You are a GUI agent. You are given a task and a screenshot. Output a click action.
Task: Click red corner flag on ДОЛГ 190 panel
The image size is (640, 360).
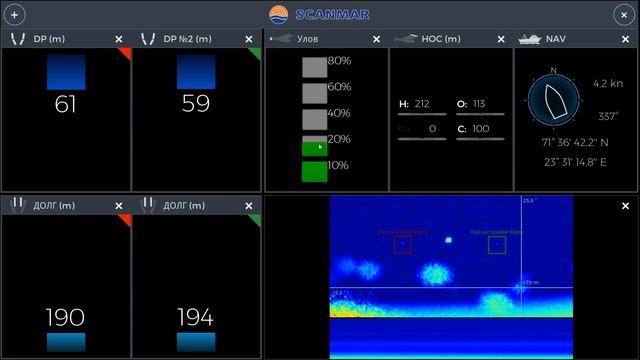click(126, 219)
